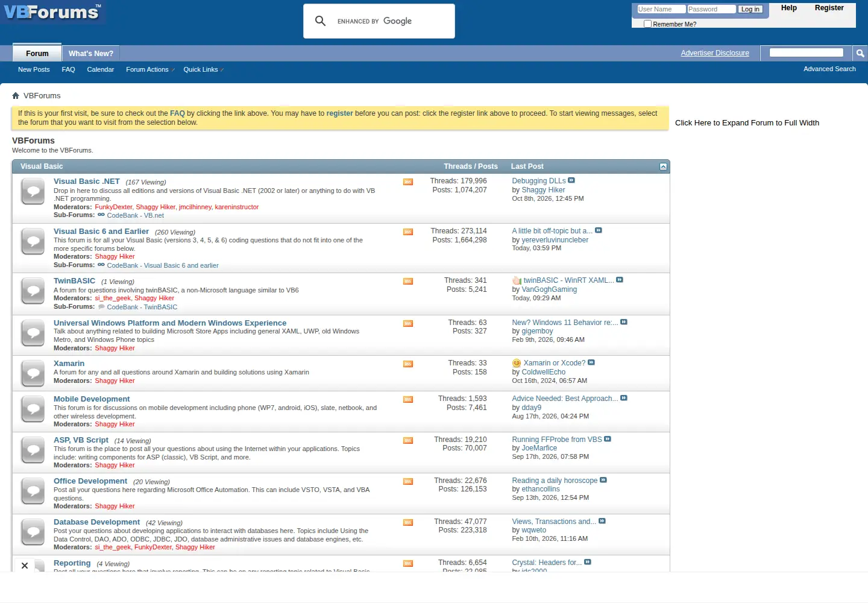Open the TwinBASIC forum title link
Viewport: 868px width, 603px height.
[x=74, y=281]
